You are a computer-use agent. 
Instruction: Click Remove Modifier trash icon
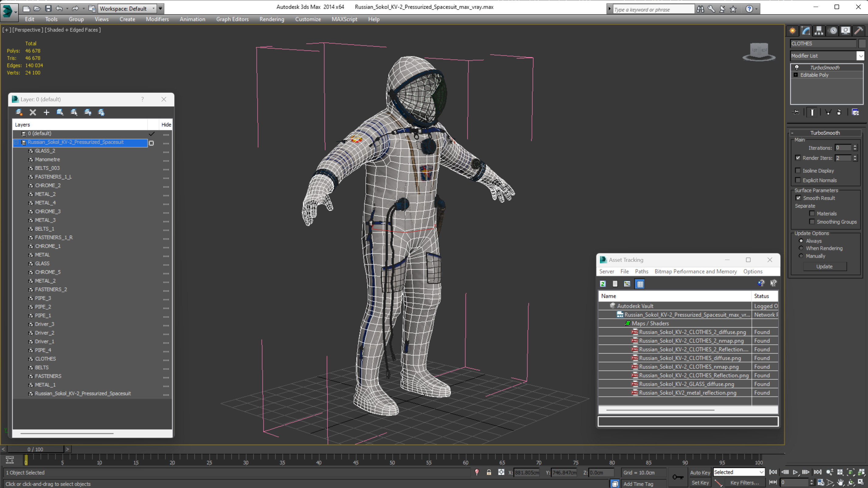[x=839, y=112]
